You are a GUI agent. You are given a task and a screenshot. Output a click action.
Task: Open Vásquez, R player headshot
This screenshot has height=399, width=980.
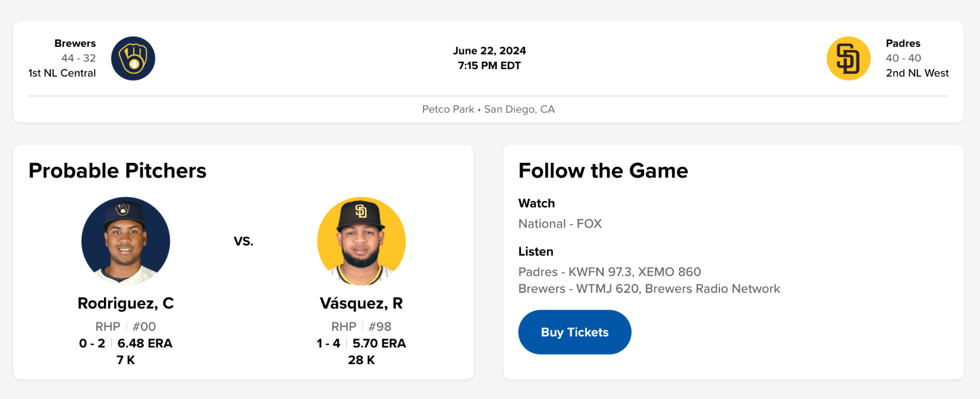pyautogui.click(x=362, y=241)
